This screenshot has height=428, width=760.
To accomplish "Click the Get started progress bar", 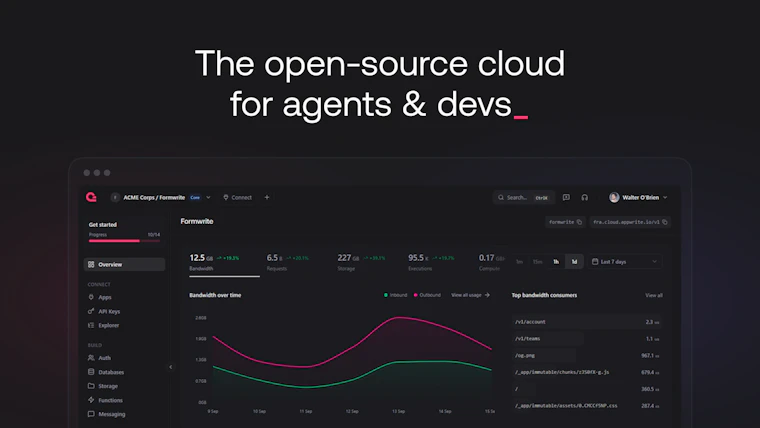I will (124, 240).
